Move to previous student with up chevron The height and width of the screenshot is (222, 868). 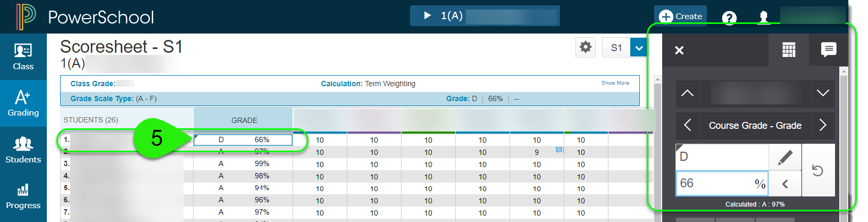687,93
